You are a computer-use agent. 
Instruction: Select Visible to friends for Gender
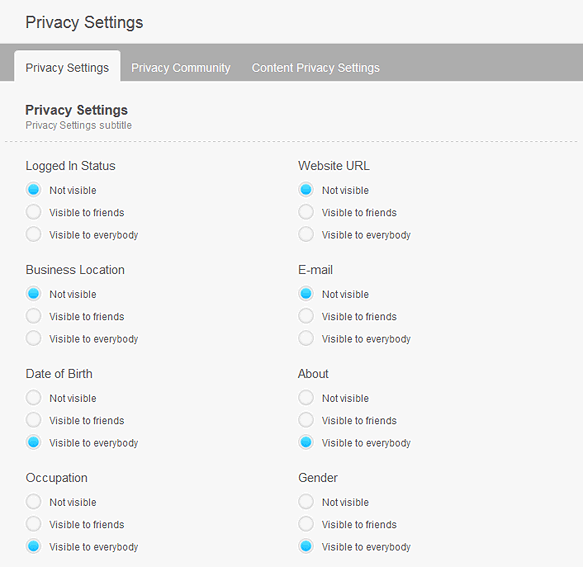tap(306, 524)
